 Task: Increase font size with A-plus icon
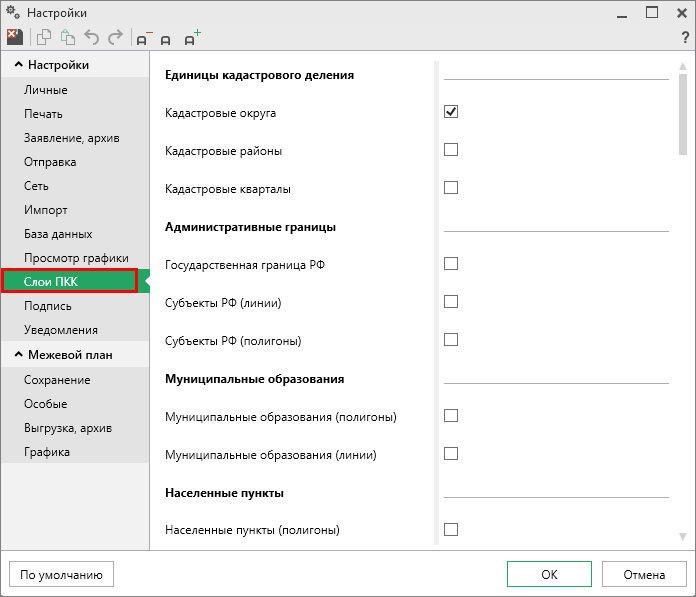pos(191,38)
